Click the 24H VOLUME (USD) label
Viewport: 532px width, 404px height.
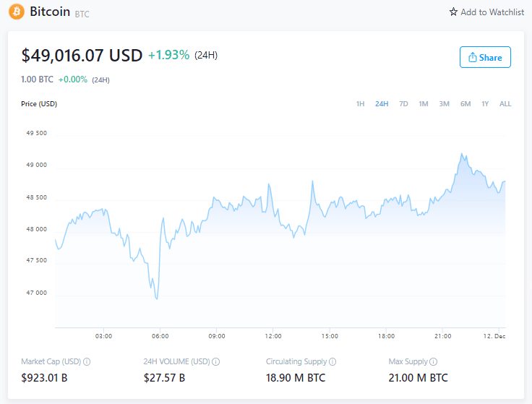(177, 361)
